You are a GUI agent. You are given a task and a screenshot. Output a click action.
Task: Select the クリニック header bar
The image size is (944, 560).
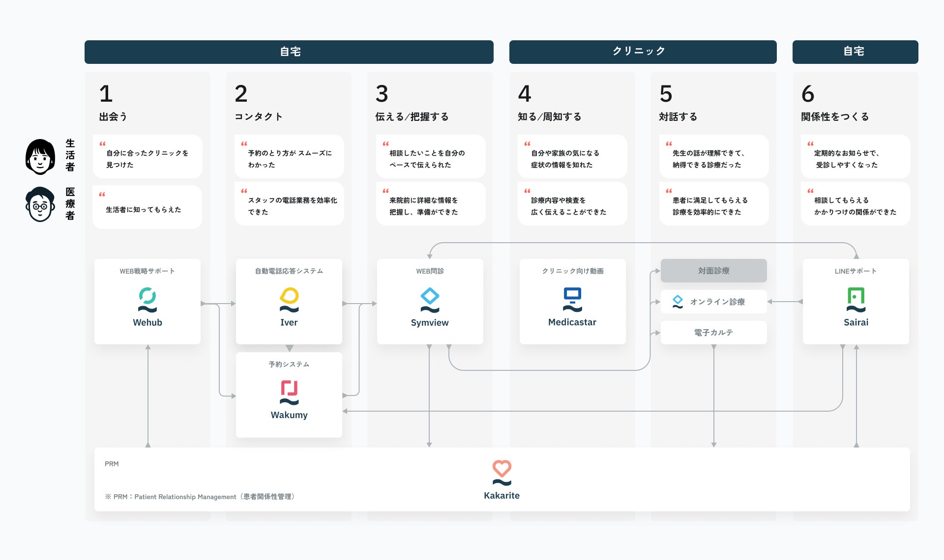pyautogui.click(x=643, y=52)
